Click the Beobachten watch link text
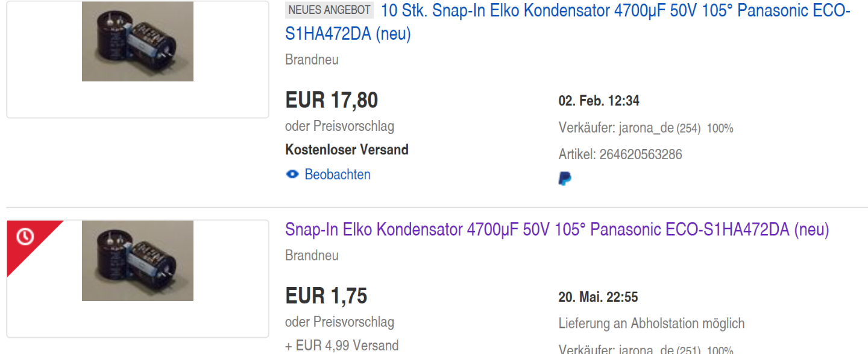The image size is (868, 354). (338, 174)
